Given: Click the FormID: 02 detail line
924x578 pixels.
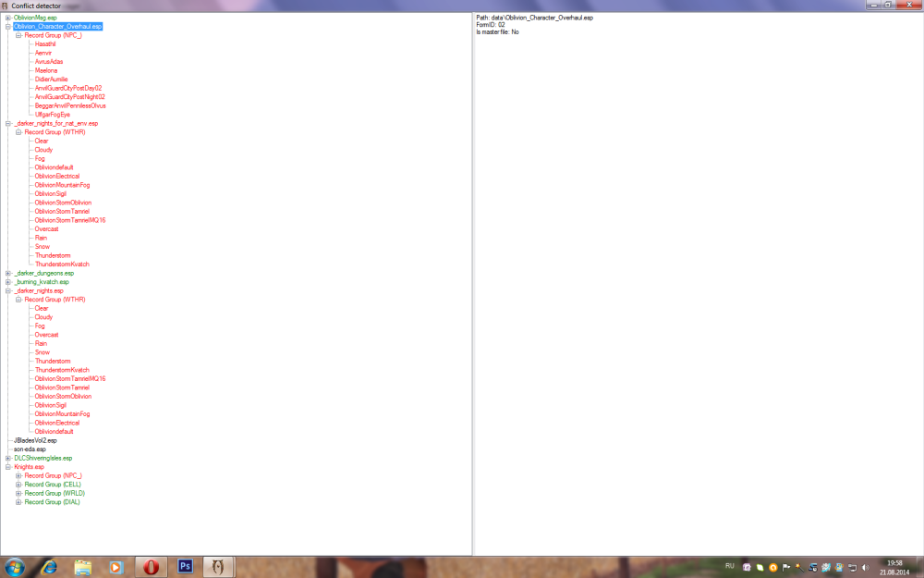Looking at the screenshot, I should pyautogui.click(x=491, y=25).
